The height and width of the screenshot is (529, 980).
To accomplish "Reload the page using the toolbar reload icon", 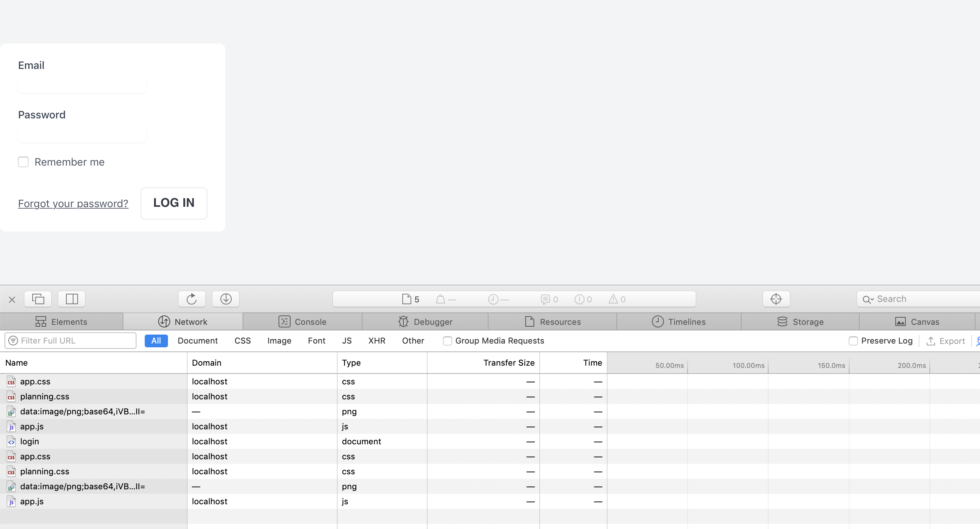I will click(x=192, y=299).
